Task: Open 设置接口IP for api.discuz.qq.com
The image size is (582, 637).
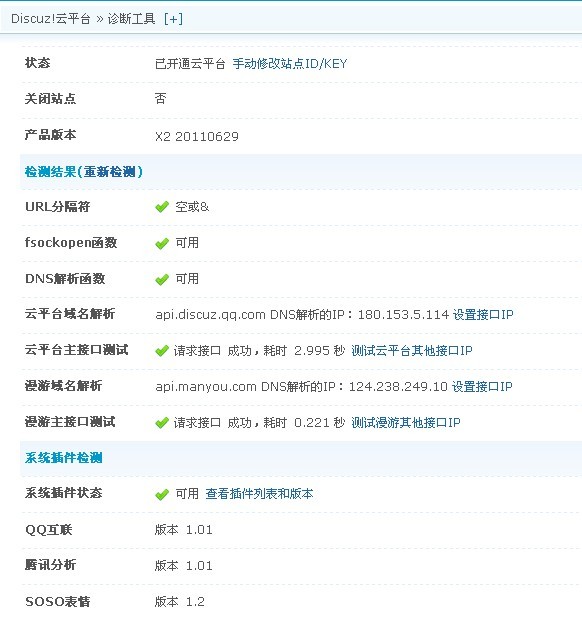Action: click(x=483, y=314)
